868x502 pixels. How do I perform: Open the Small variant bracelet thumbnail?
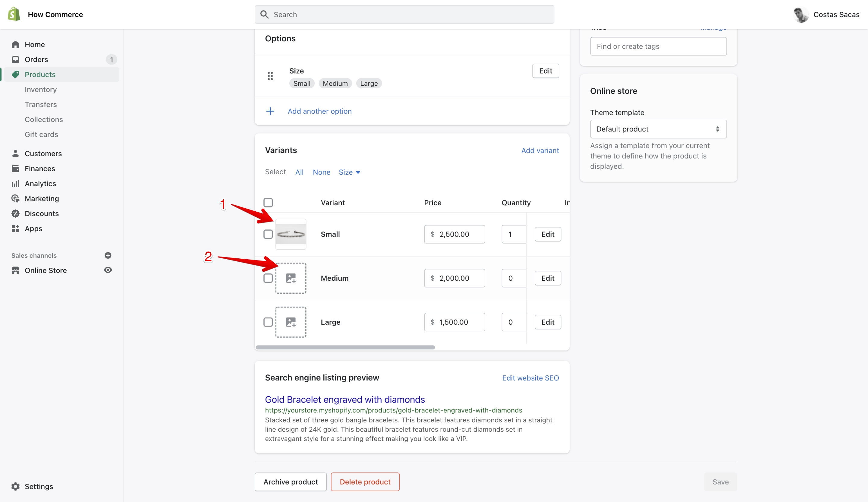[291, 234]
